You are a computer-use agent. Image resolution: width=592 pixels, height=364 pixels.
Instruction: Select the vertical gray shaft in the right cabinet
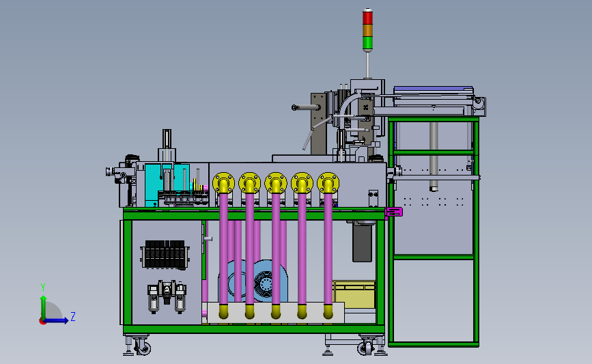pyautogui.click(x=434, y=156)
